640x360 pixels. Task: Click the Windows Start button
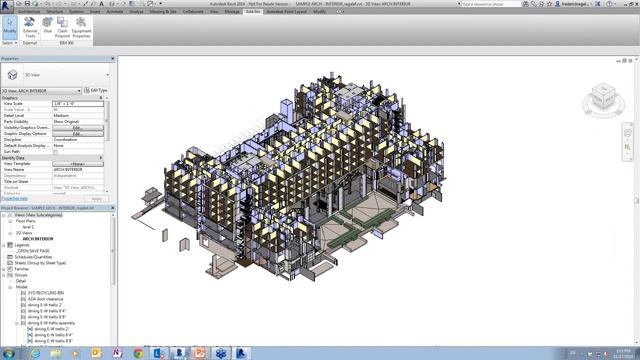pyautogui.click(x=8, y=353)
